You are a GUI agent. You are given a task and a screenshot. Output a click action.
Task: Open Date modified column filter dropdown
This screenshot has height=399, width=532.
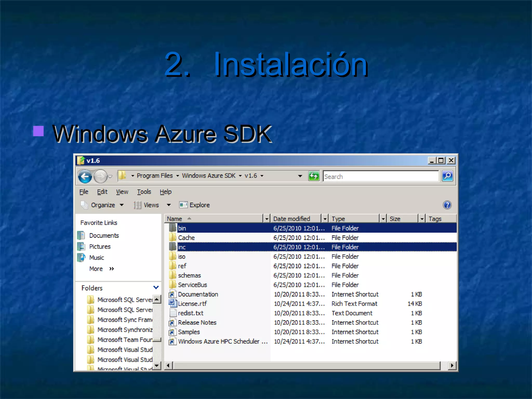(325, 219)
